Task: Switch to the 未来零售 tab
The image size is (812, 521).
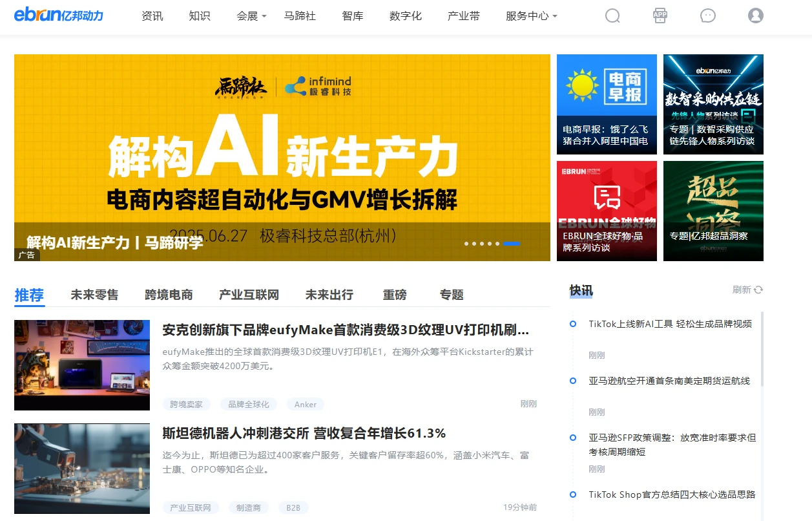Action: pyautogui.click(x=94, y=295)
